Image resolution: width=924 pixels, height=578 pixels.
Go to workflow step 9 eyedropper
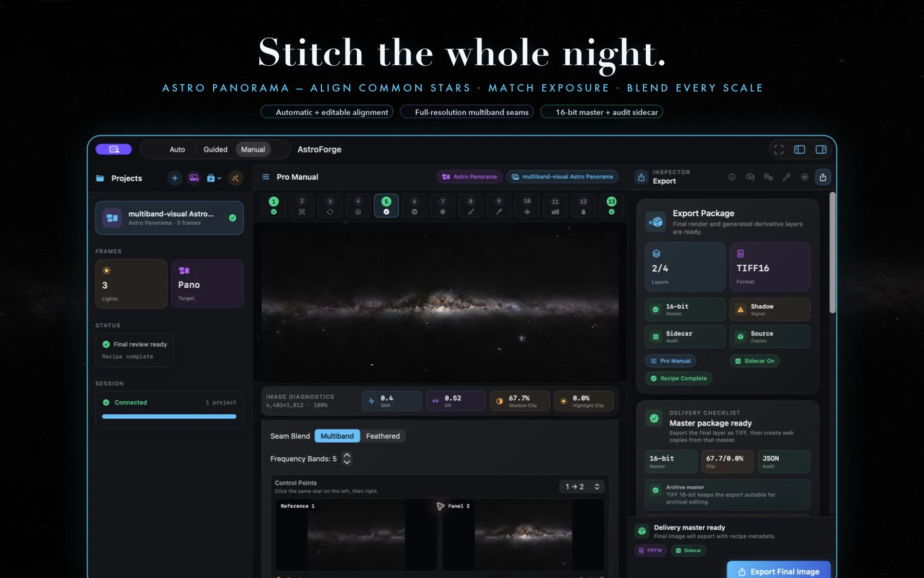(x=499, y=206)
